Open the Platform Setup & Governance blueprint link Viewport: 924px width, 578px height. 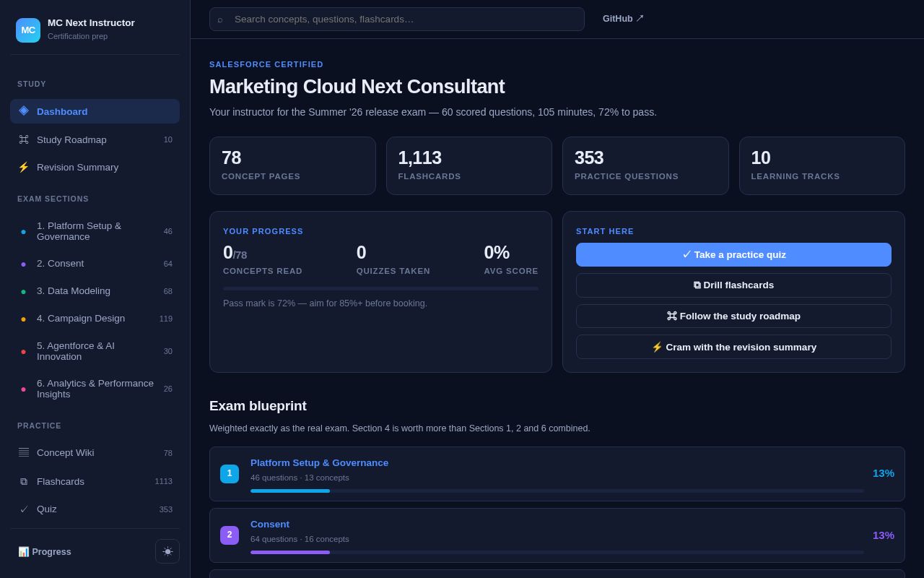click(319, 463)
